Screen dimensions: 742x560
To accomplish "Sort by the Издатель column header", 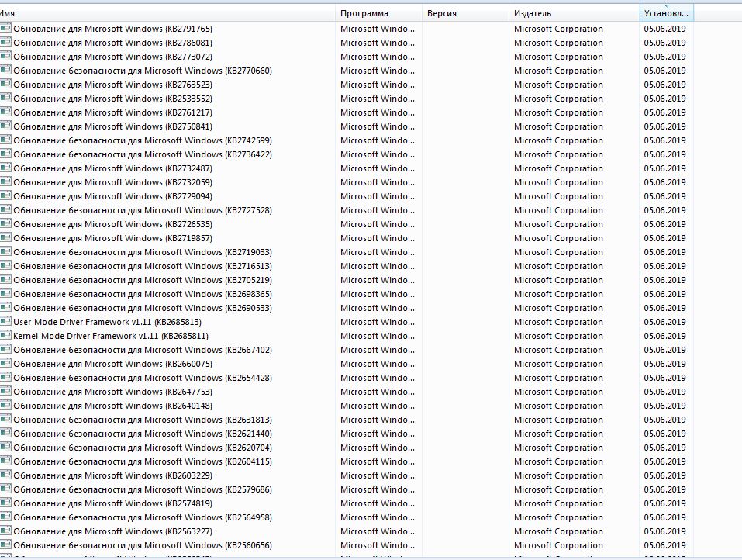I will click(x=574, y=13).
